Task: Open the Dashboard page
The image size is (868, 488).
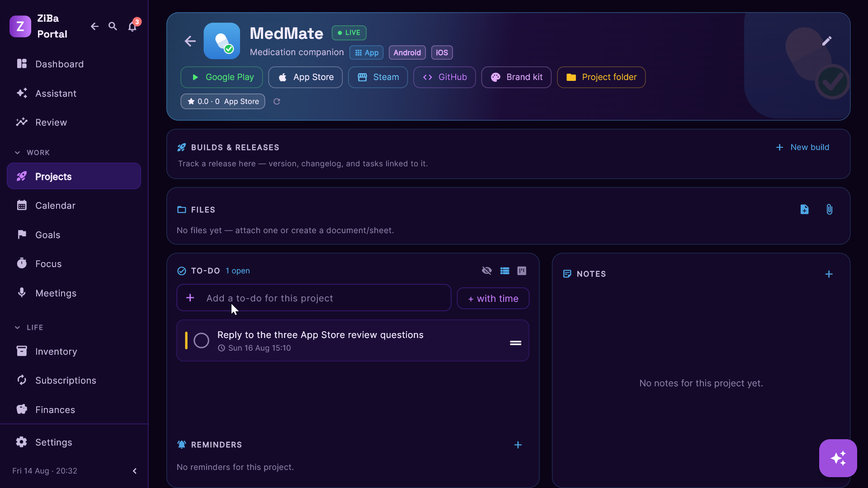Action: pyautogui.click(x=74, y=64)
